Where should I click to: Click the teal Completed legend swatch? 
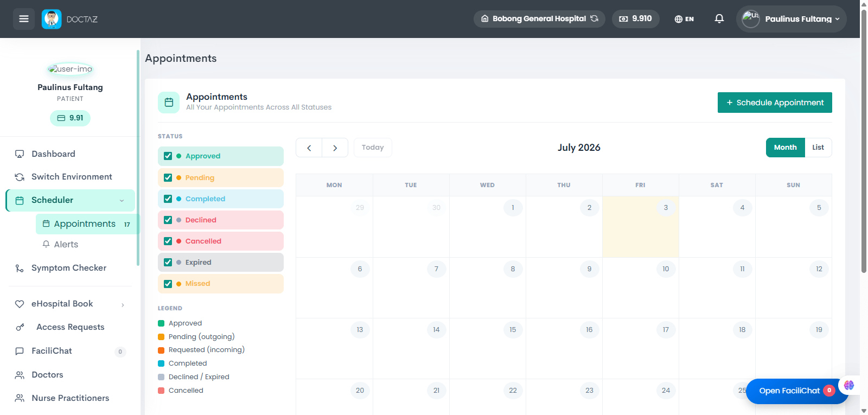[161, 363]
